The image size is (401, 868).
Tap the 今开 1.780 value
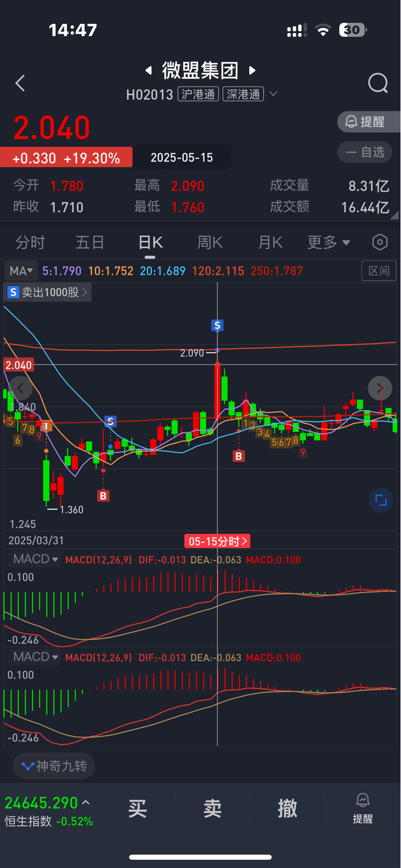point(67,186)
